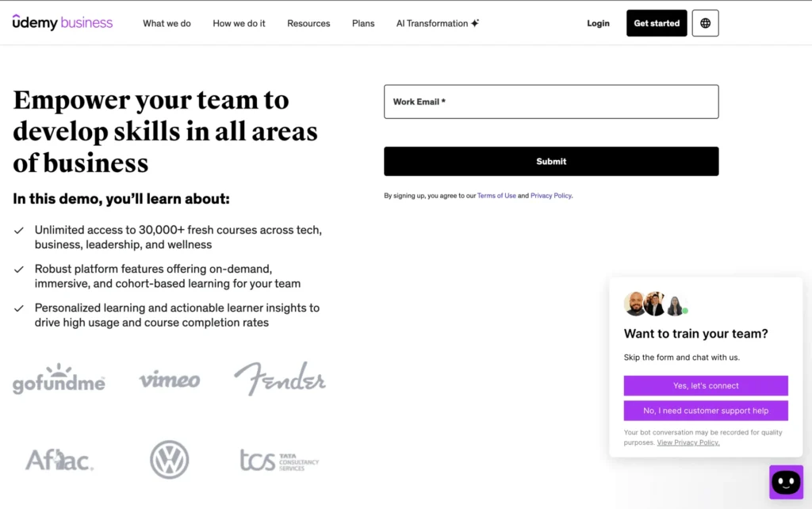Focus the Work Email input field
This screenshot has height=509, width=812.
coord(551,101)
